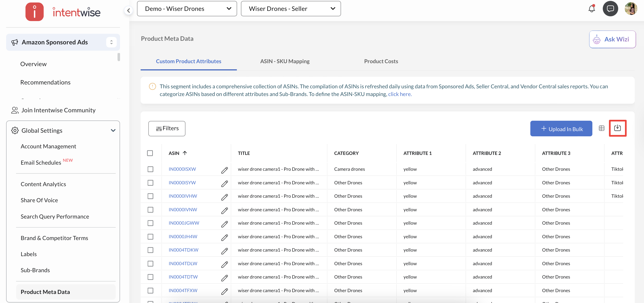Click the download export icon
Image resolution: width=644 pixels, height=303 pixels.
tap(617, 128)
